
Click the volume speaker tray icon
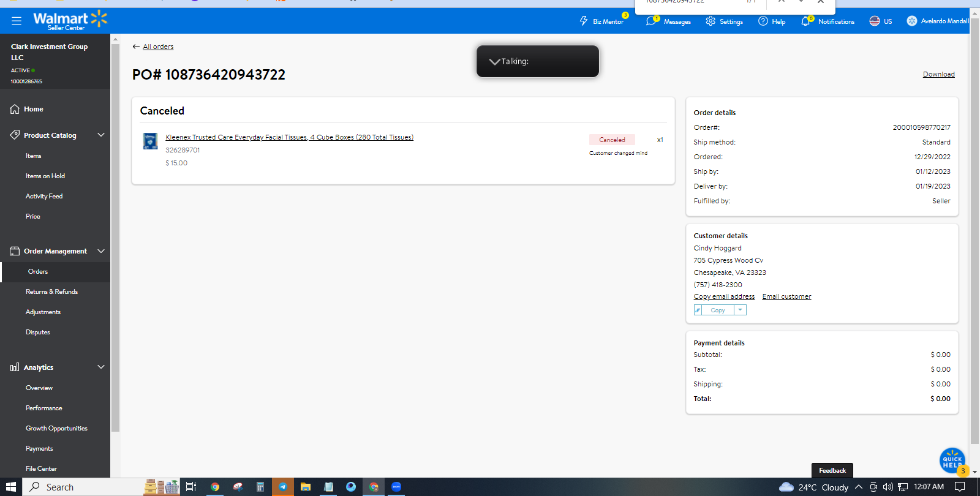888,487
